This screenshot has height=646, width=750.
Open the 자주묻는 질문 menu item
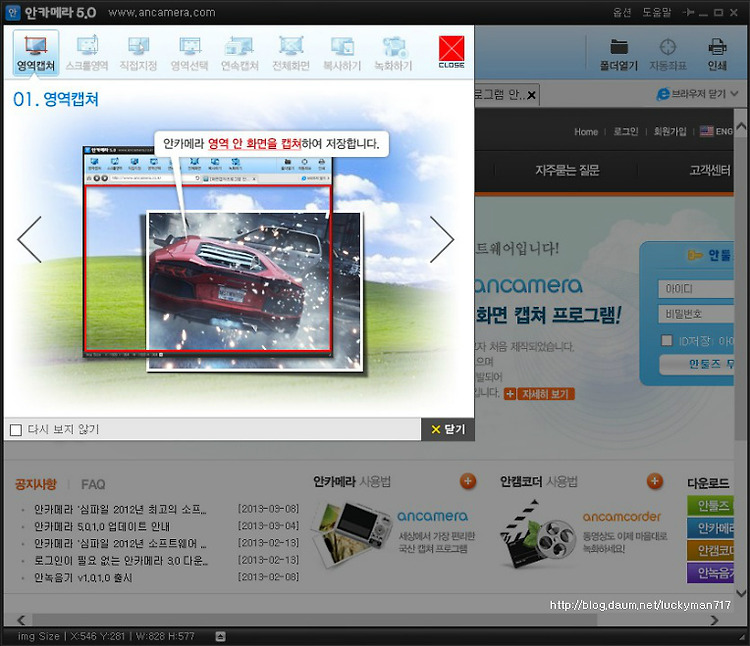tap(567, 170)
